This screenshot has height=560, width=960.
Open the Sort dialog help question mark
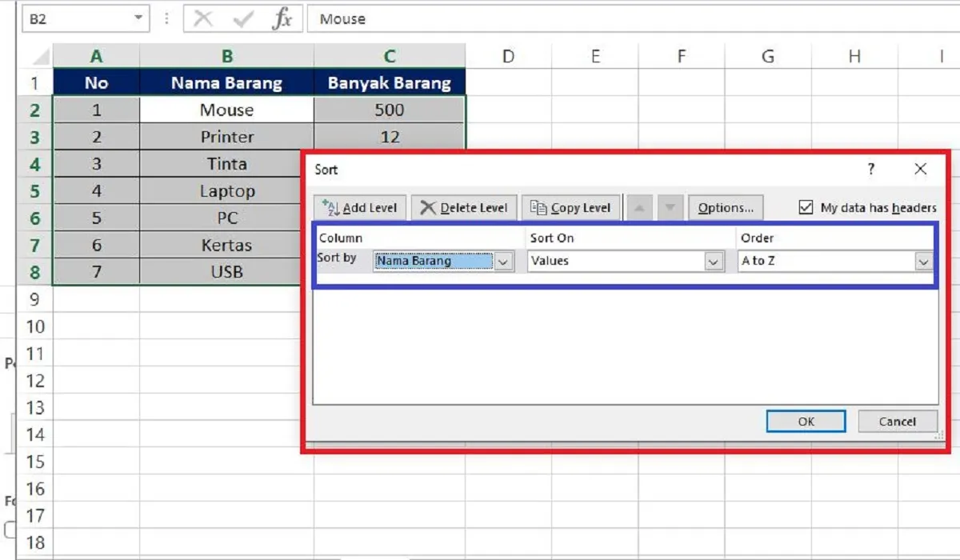(871, 170)
